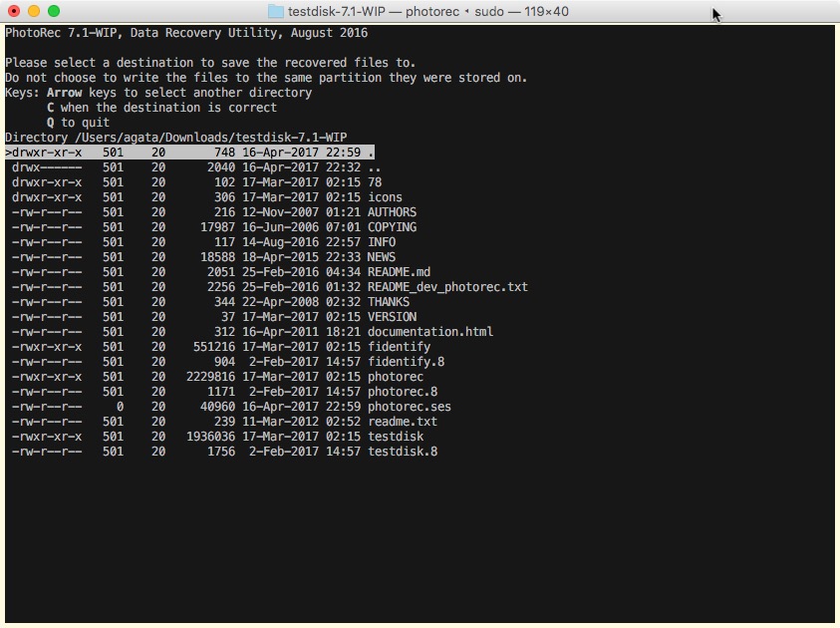
Task: Click the size value 551216 of fidentify
Action: click(x=214, y=347)
